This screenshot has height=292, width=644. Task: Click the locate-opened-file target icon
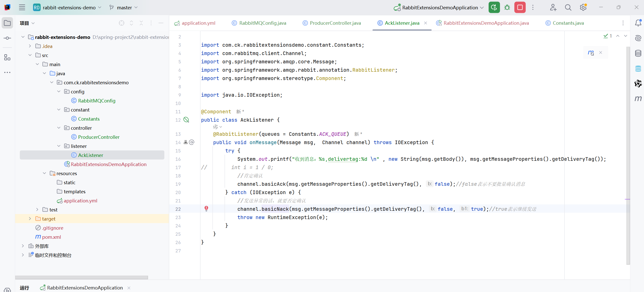122,23
